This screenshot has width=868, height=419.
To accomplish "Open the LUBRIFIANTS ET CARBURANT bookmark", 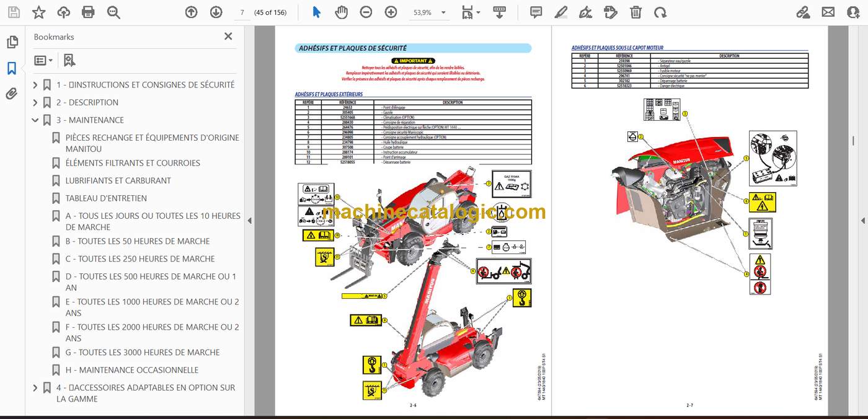I will point(118,180).
